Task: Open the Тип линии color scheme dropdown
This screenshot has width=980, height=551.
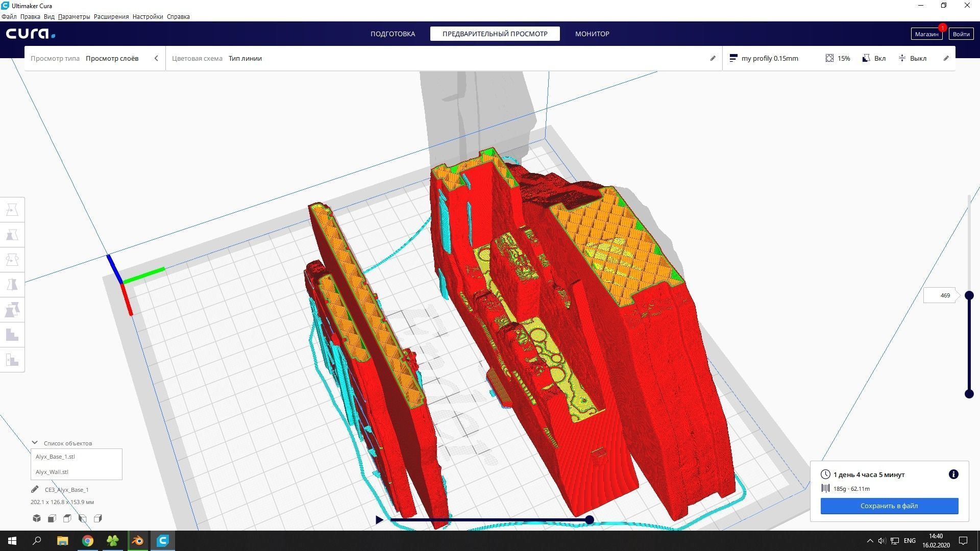Action: coord(245,58)
